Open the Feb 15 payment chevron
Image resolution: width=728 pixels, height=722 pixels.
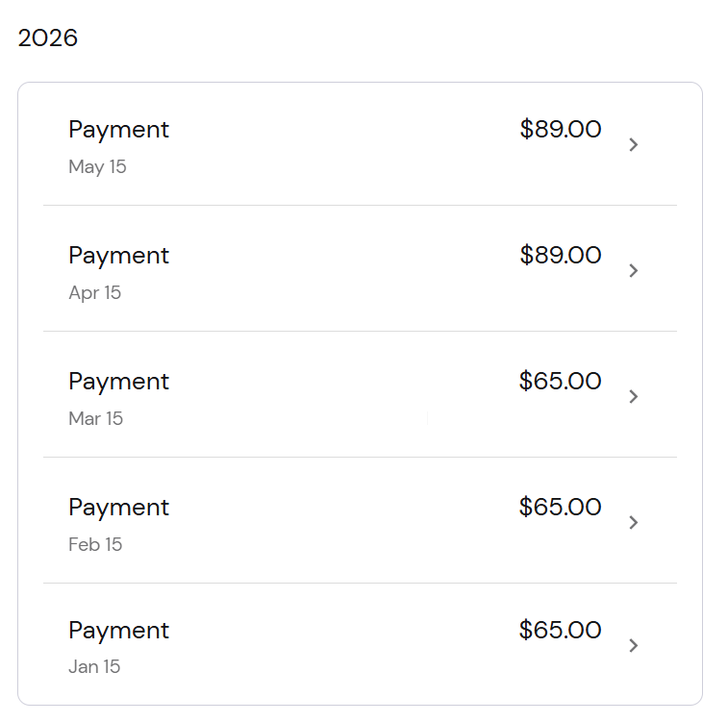634,522
